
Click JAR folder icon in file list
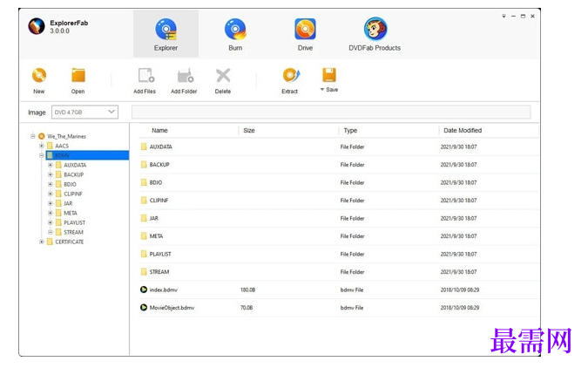click(x=144, y=218)
